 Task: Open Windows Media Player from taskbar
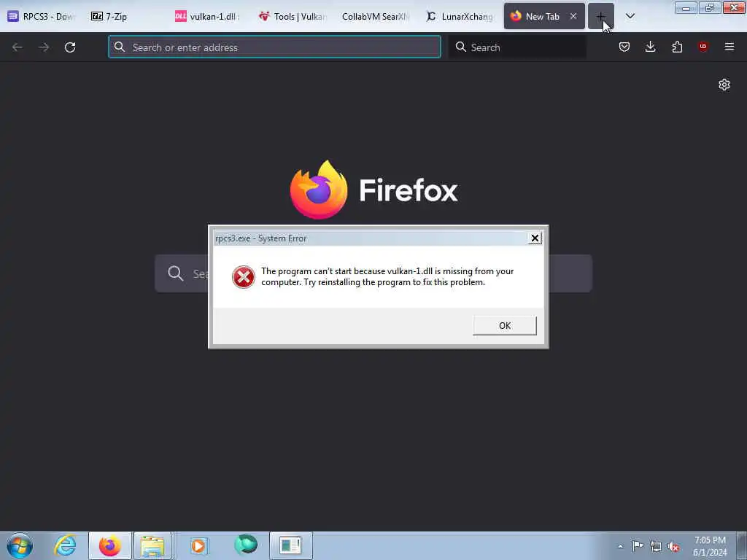coord(198,545)
